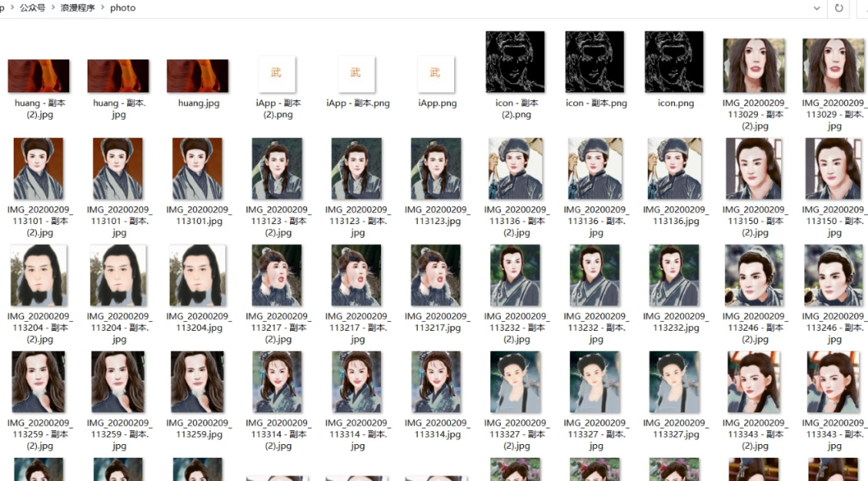Select IMG_20200209_113150 - 副本.jpg thumbnail

point(833,168)
